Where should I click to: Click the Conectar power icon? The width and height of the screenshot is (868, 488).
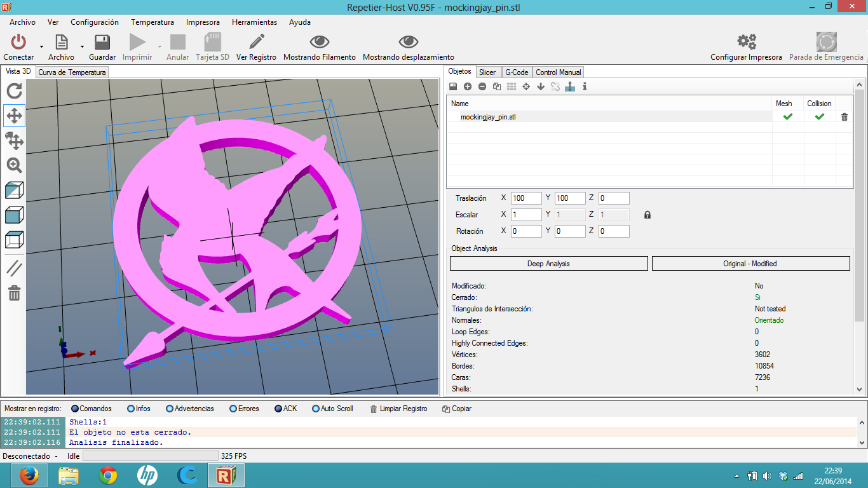pos(18,42)
